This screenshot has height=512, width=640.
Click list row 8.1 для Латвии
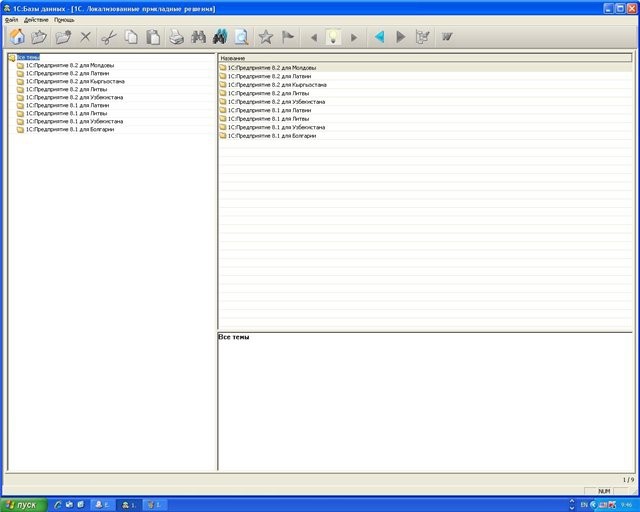click(x=425, y=110)
